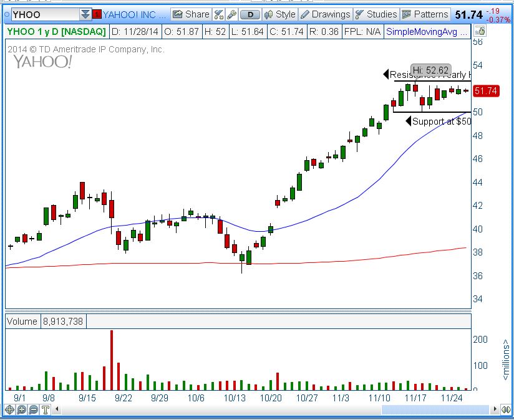The width and height of the screenshot is (514, 420).
Task: Click the red 51.74 last price tag on axis
Action: coord(487,91)
